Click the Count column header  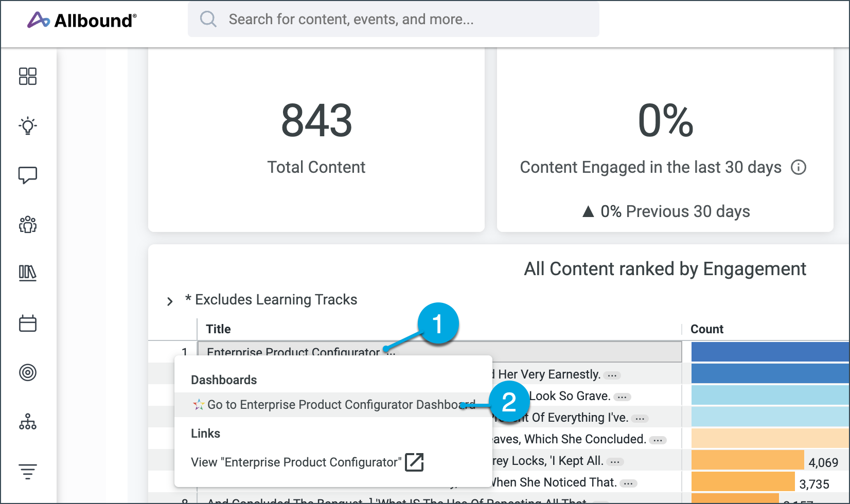(707, 329)
